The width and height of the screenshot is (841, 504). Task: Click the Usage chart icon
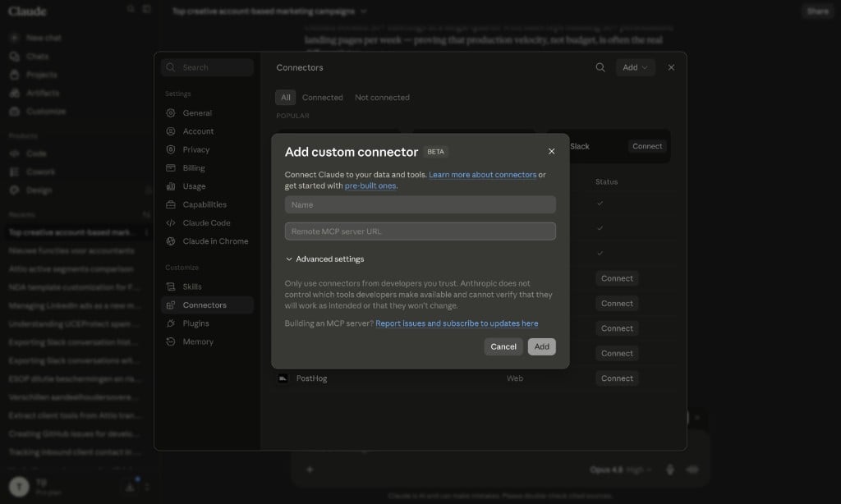[171, 186]
